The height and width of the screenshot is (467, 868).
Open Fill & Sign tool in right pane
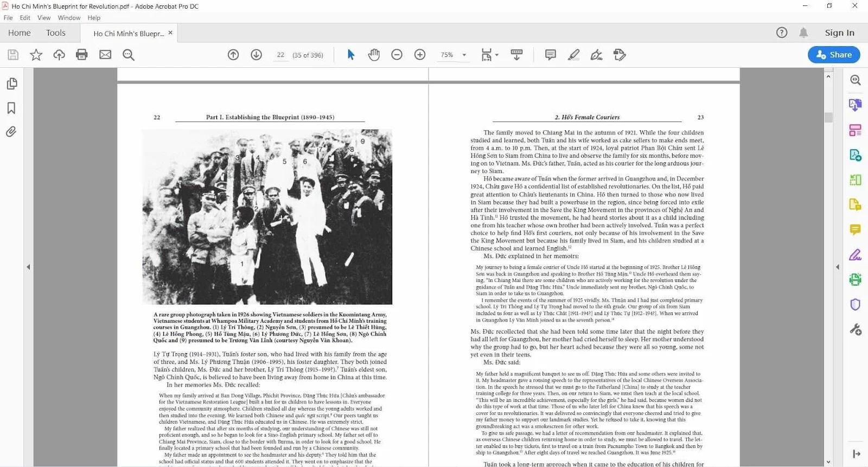pyautogui.click(x=856, y=254)
